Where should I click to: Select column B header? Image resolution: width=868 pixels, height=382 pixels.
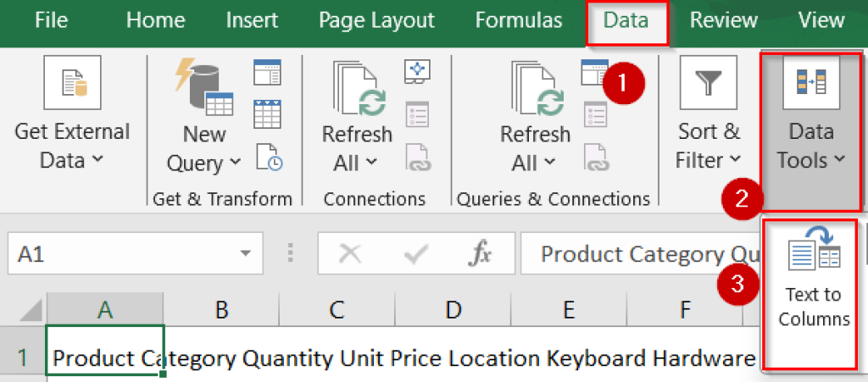tap(221, 309)
